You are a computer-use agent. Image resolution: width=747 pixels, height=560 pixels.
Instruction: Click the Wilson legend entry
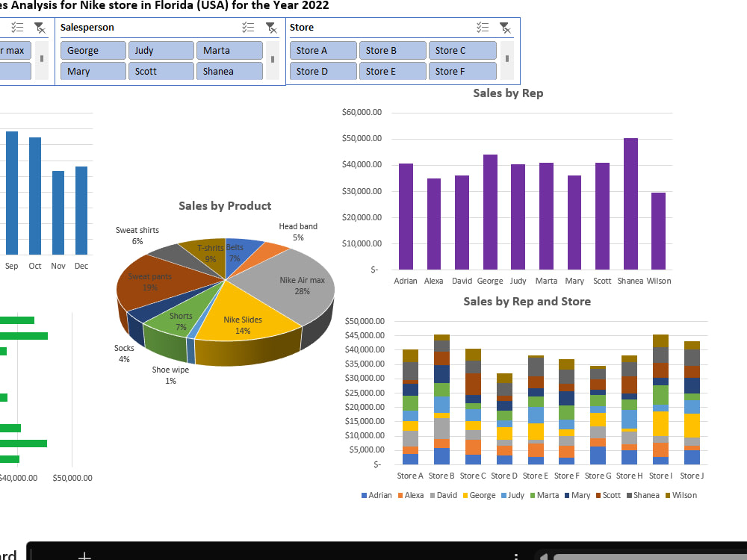click(681, 495)
